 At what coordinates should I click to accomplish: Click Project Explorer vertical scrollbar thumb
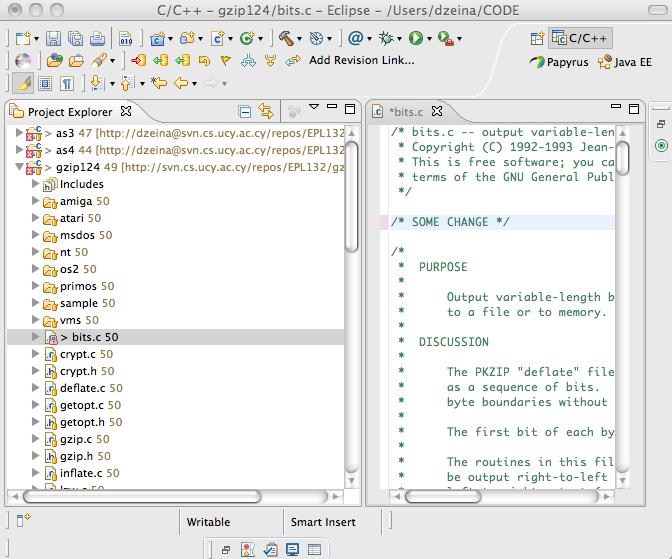pyautogui.click(x=351, y=196)
